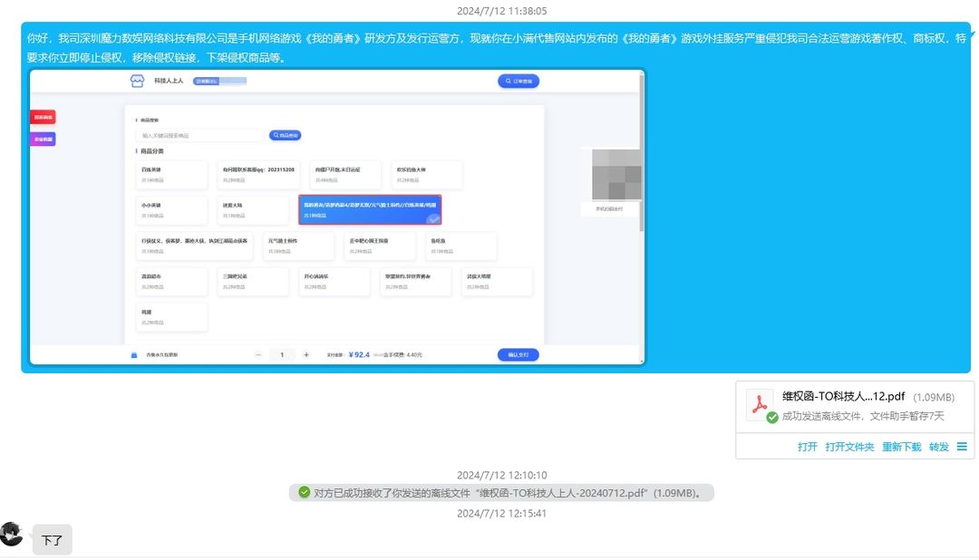The width and height of the screenshot is (979, 560).
Task: Click the blue 商品查询 search button
Action: (285, 135)
